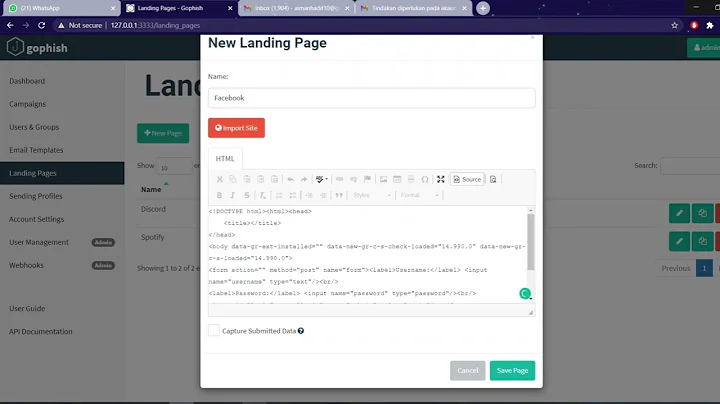720x404 pixels.
Task: Click the Preview document icon
Action: coord(493,180)
